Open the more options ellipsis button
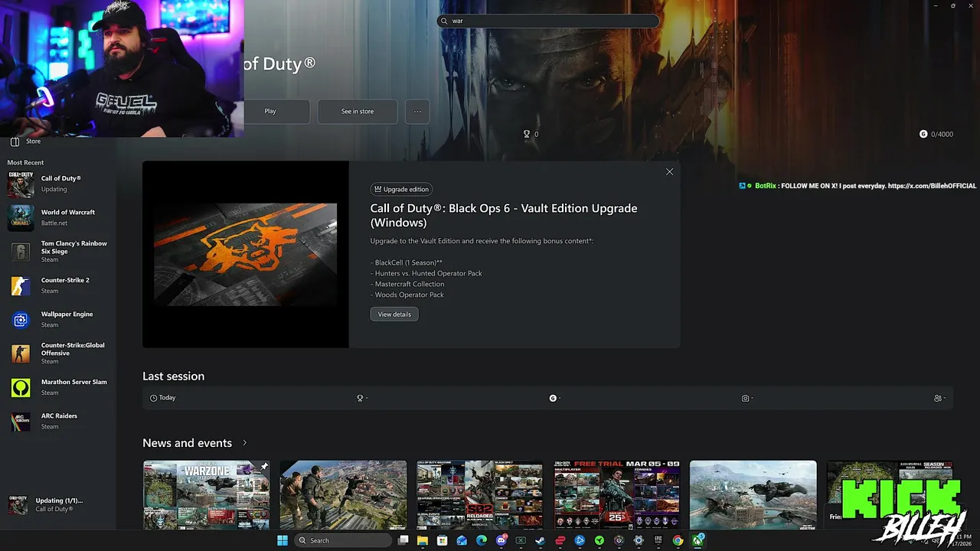The height and width of the screenshot is (551, 980). 417,111
